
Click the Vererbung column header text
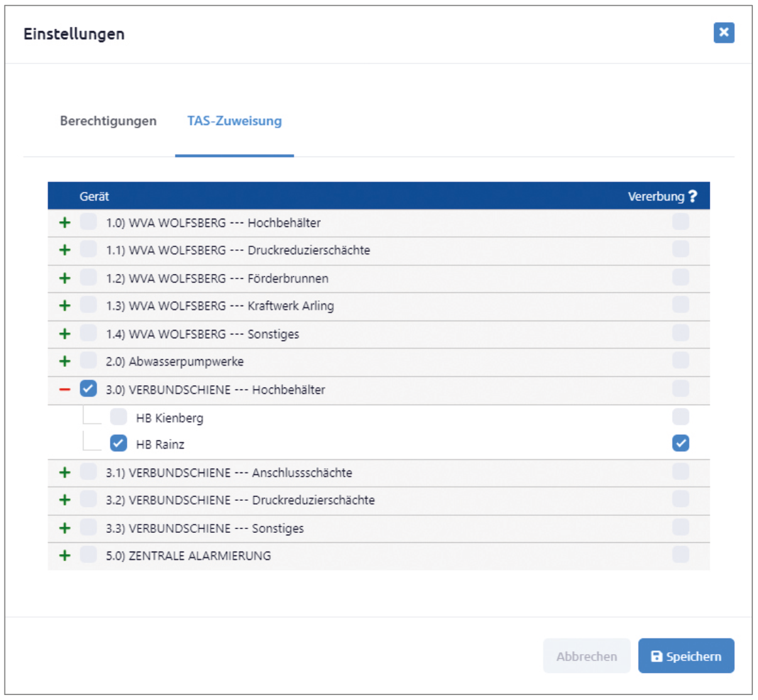[x=656, y=197]
